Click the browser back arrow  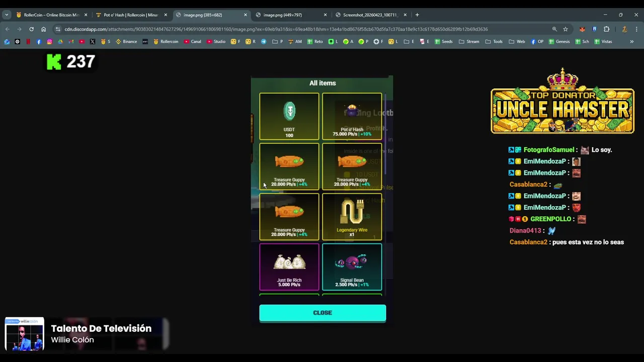coord(7,29)
